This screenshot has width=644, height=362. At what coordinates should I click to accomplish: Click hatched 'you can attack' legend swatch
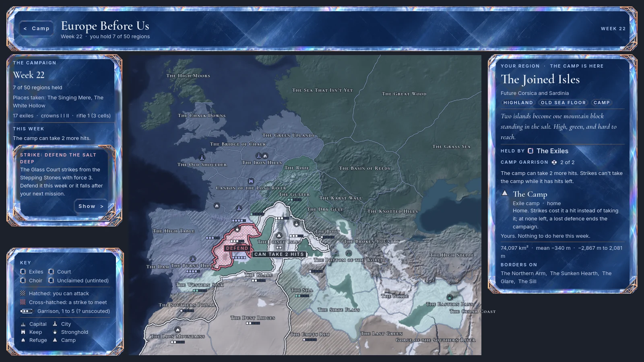(23, 293)
